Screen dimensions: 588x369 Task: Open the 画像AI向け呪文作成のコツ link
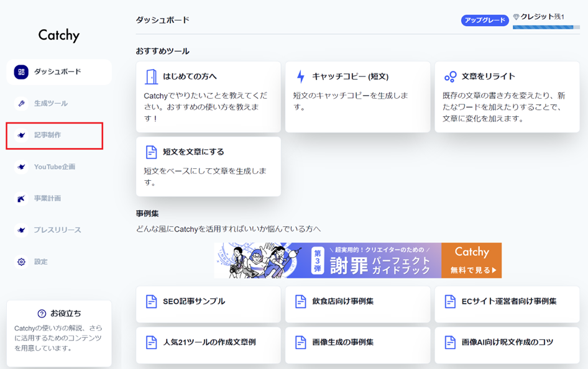507,345
